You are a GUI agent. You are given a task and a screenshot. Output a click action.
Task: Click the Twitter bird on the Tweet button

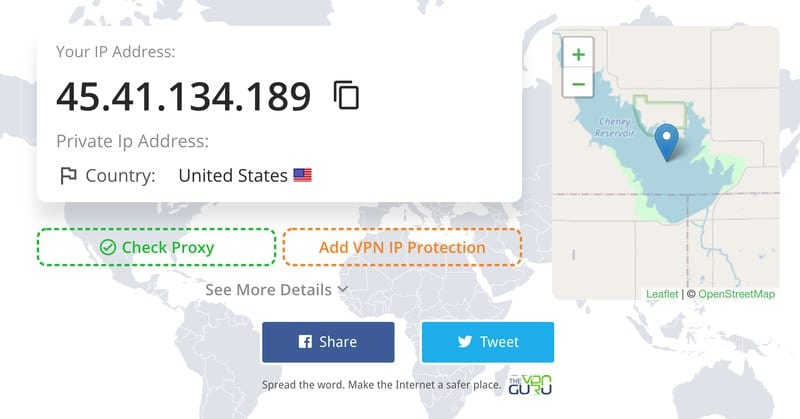tap(465, 341)
